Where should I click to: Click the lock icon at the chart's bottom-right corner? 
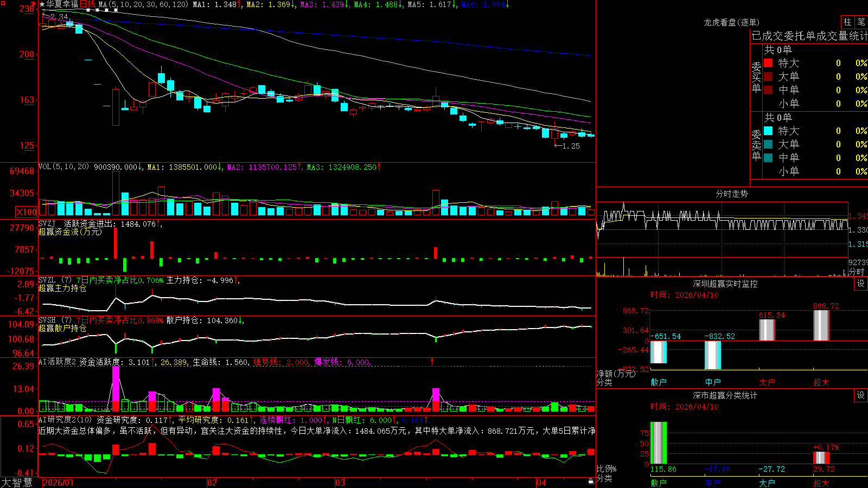591,481
